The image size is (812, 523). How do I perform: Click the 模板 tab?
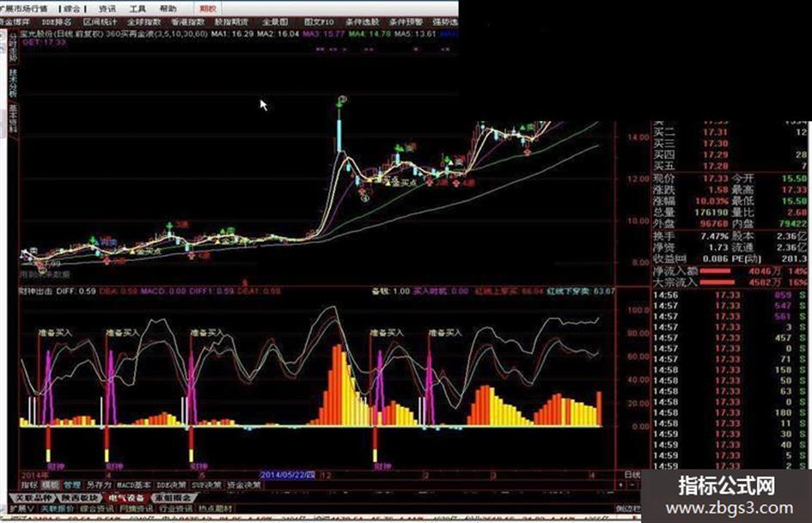tap(50, 485)
